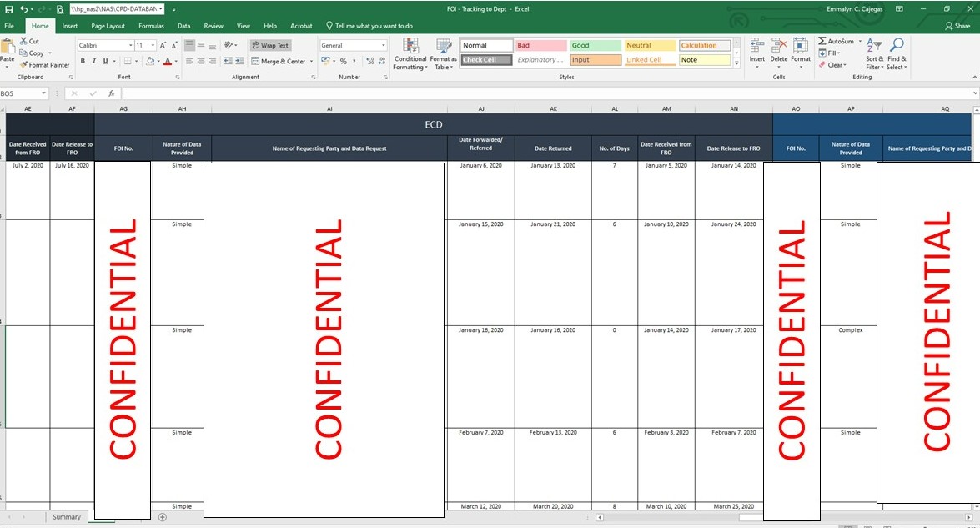Click the Share button

957,26
